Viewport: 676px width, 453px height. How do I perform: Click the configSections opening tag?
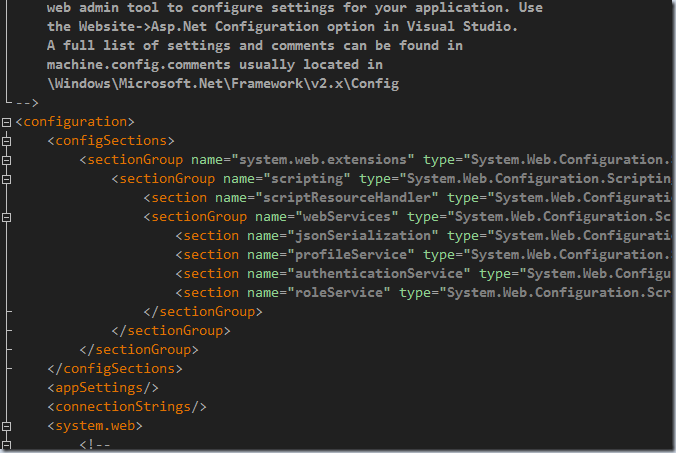[111, 141]
